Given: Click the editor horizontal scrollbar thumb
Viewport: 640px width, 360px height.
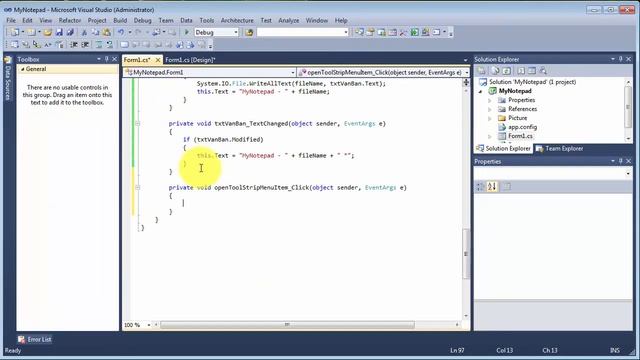Looking at the screenshot, I should [x=287, y=325].
